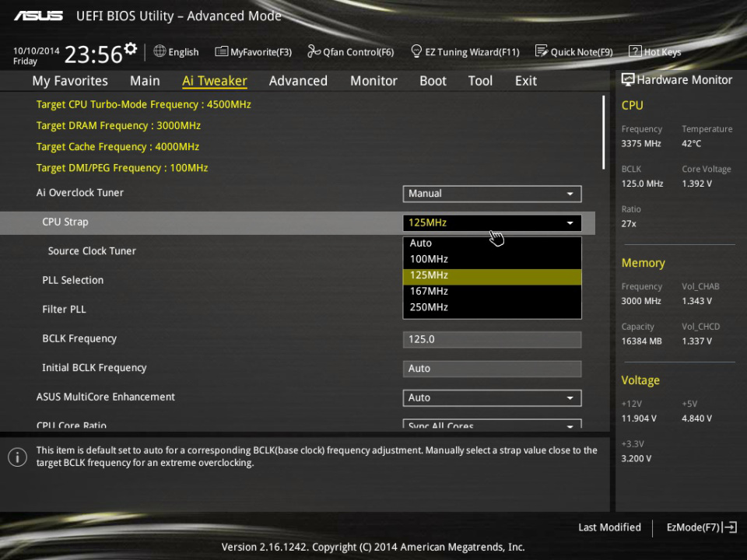Select the Filter PLL row
The height and width of the screenshot is (560, 747).
(x=65, y=309)
